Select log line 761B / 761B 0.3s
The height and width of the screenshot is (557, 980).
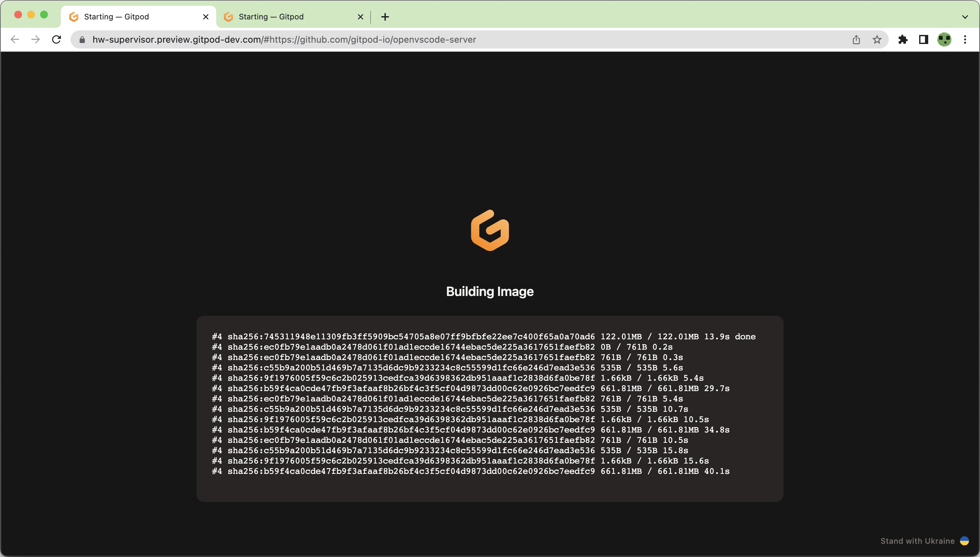(447, 357)
